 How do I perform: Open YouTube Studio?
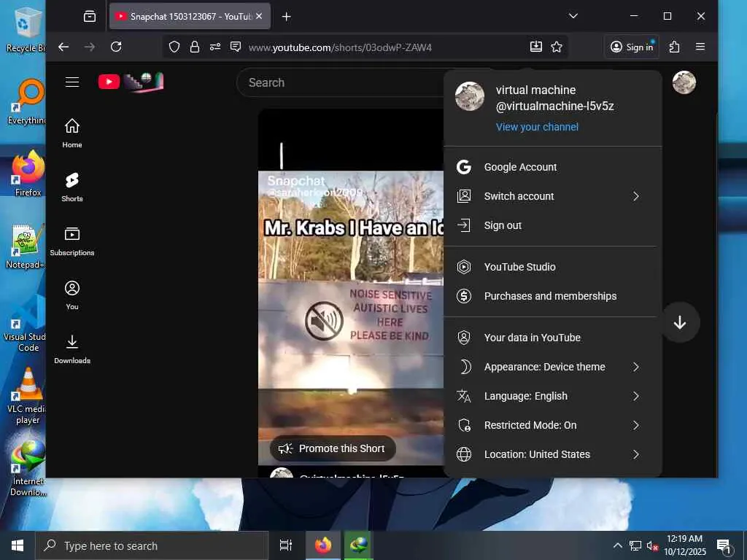(x=553, y=267)
